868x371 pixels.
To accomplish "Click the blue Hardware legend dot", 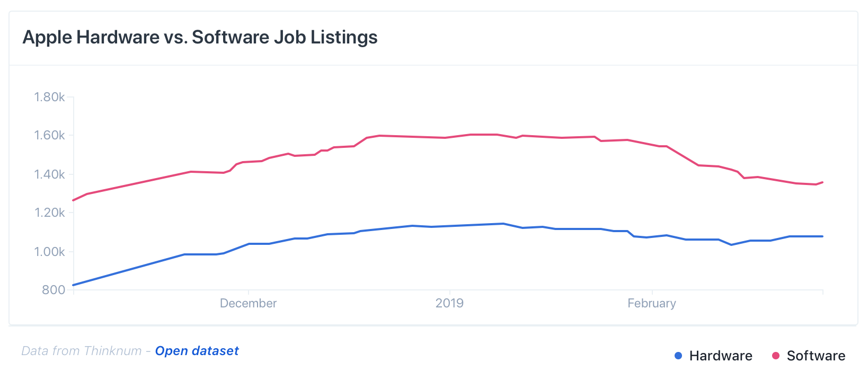I will [678, 356].
